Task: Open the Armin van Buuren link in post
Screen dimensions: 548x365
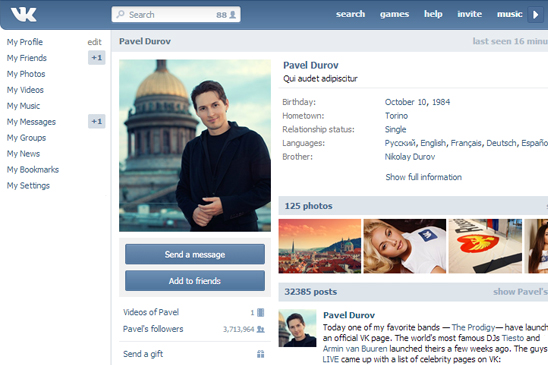Action: click(x=355, y=349)
